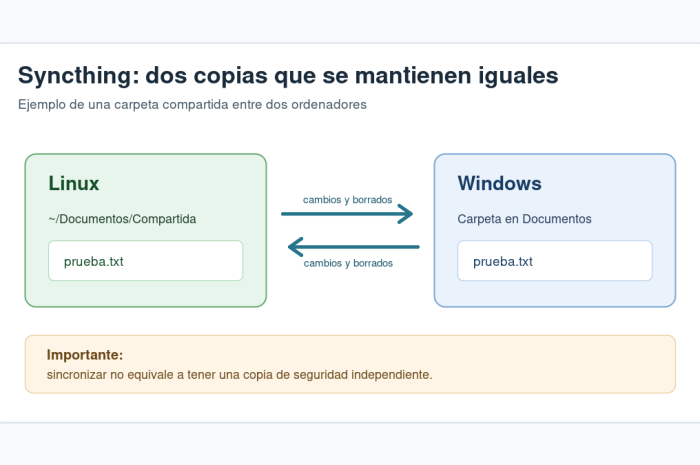Click "cambios y borrados" label below left arrow

348,263
